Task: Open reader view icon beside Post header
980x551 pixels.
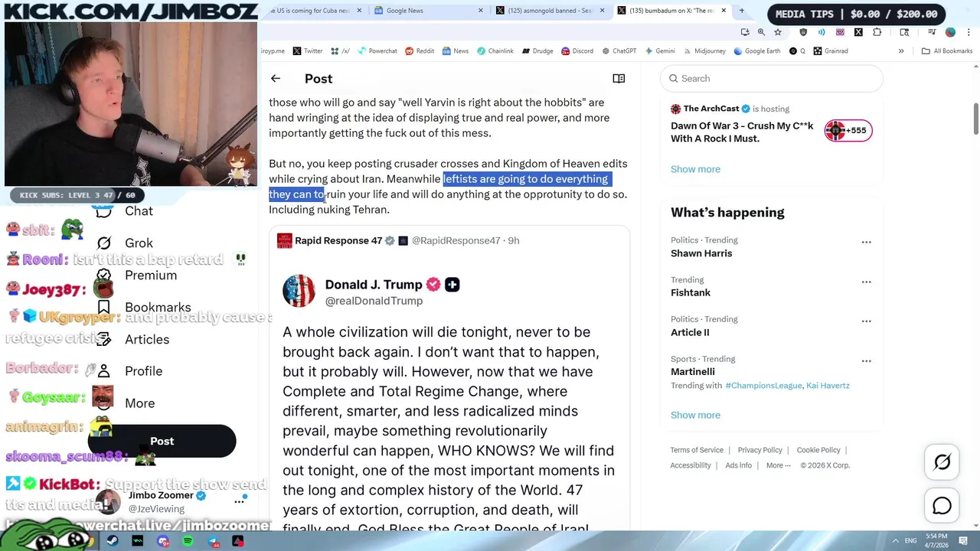Action: [619, 78]
